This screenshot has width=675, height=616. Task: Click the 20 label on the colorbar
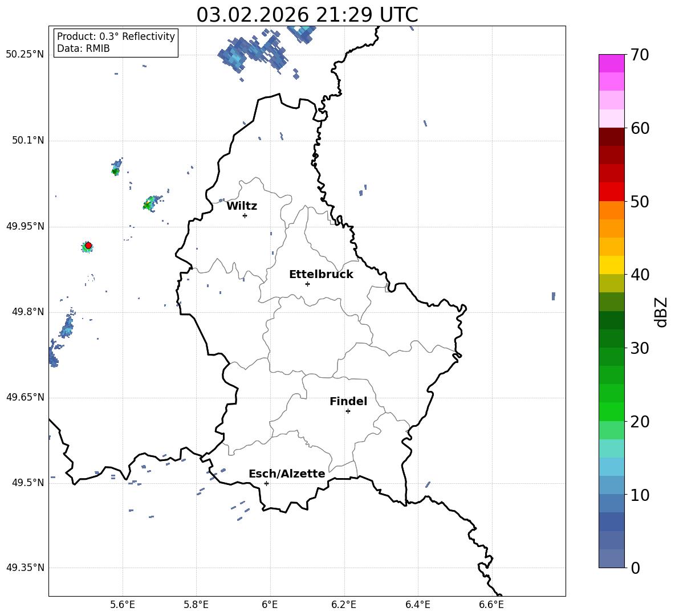pyautogui.click(x=640, y=422)
